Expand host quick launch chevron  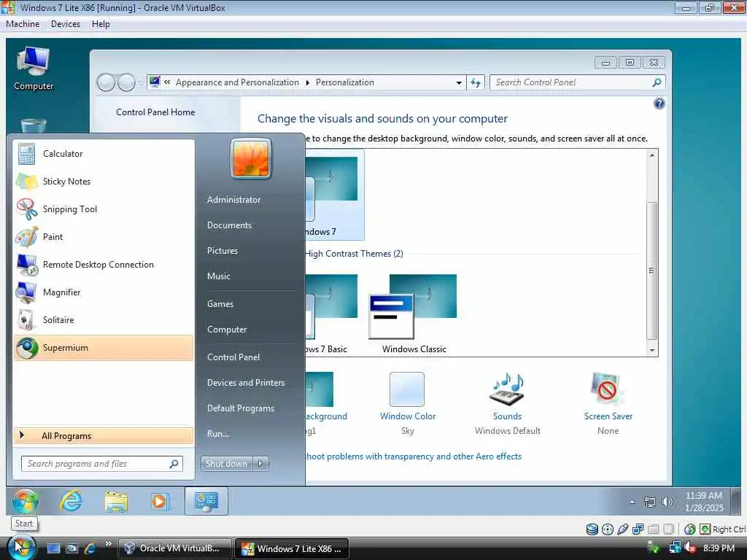[x=108, y=544]
